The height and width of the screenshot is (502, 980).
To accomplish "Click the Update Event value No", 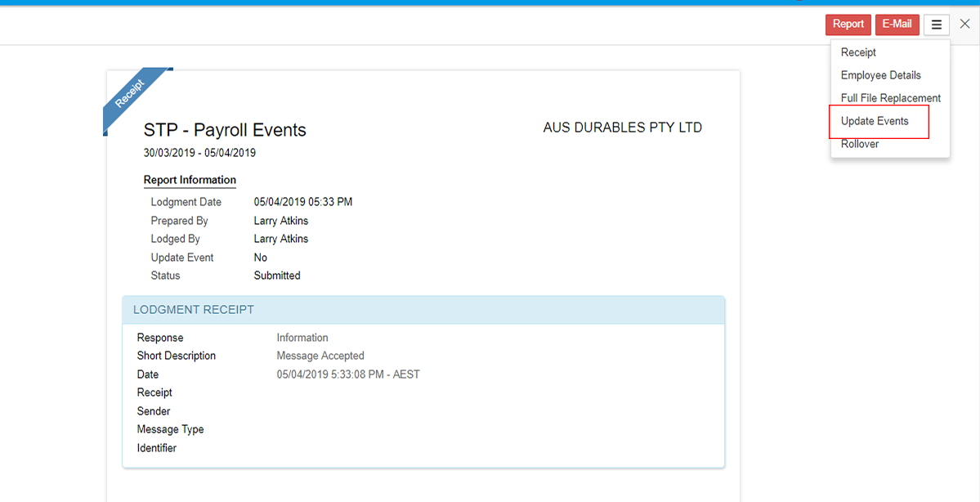I will pyautogui.click(x=260, y=258).
